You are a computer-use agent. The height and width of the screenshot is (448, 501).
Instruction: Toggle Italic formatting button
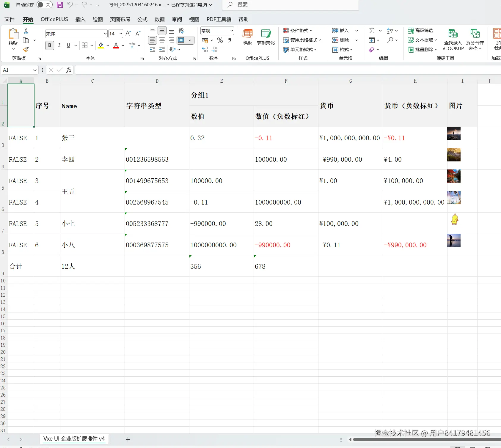(x=59, y=45)
